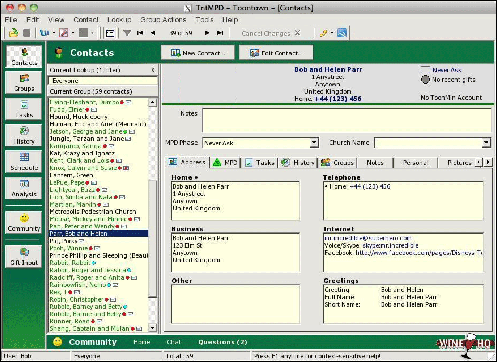497x362 pixels.
Task: Open the dropdown next to the sync icon
Action: pyautogui.click(x=54, y=33)
